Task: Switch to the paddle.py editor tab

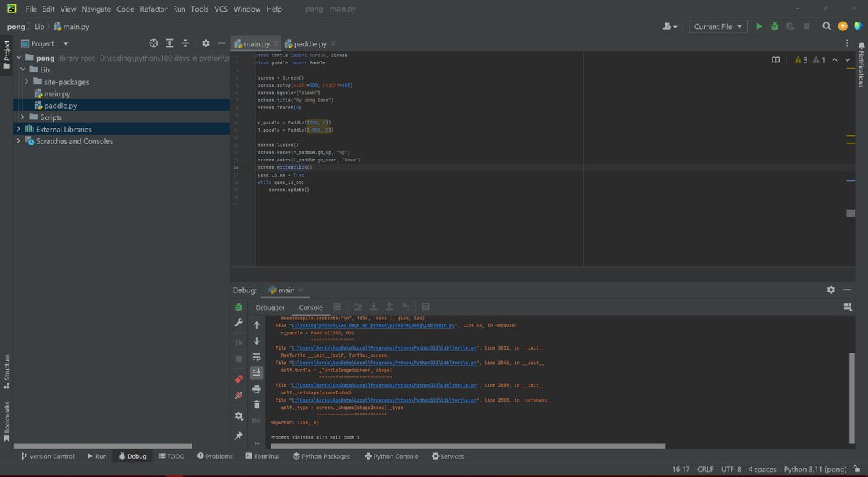Action: tap(310, 43)
